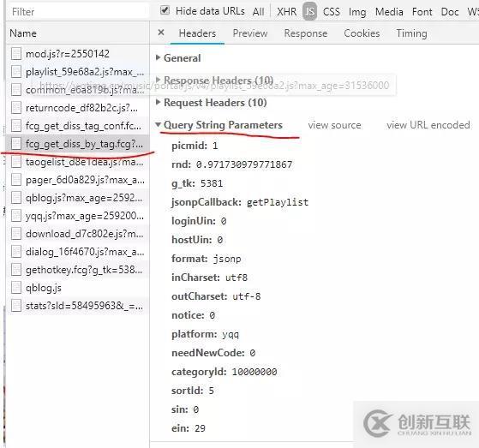Image resolution: width=479 pixels, height=448 pixels.
Task: Expand the General section
Action: point(178,57)
